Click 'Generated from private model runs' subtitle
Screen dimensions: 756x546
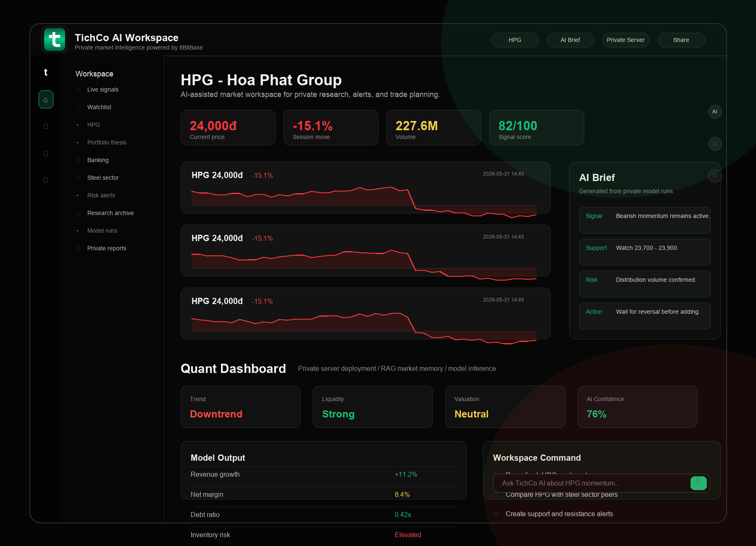tap(626, 191)
